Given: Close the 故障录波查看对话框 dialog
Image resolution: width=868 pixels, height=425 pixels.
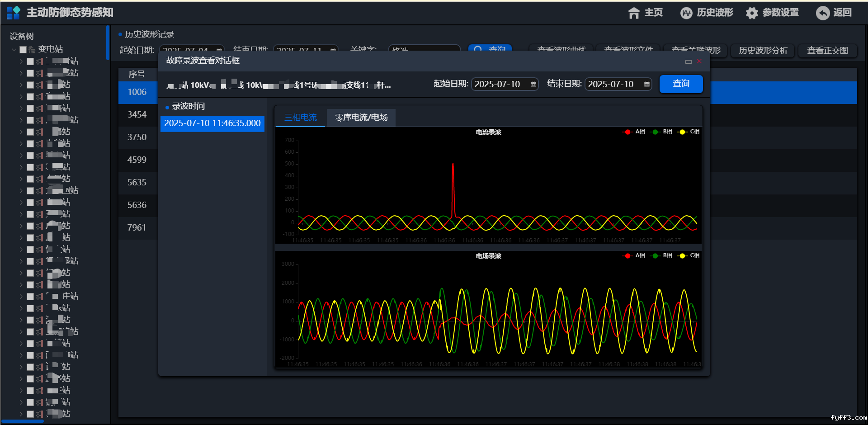Looking at the screenshot, I should 699,61.
